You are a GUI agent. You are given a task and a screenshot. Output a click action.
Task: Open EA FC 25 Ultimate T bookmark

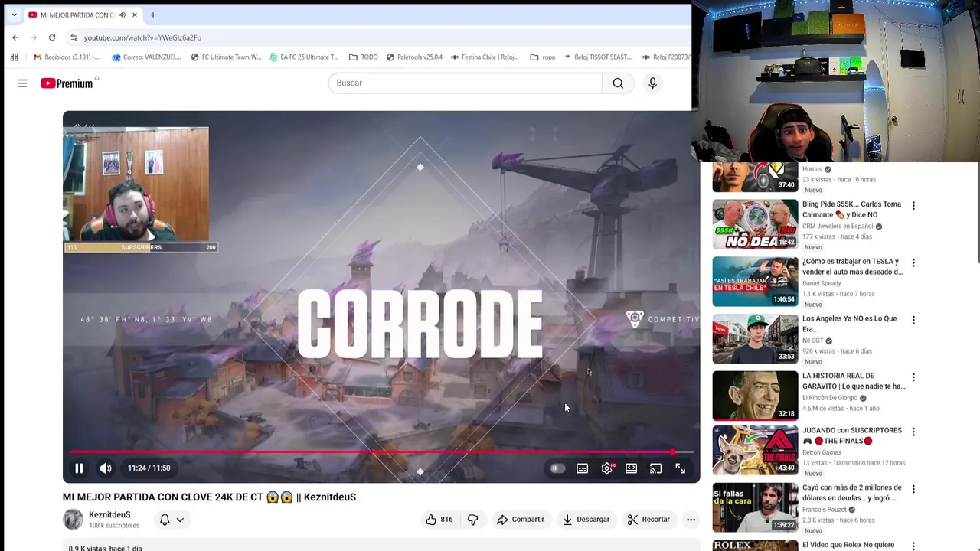pos(304,57)
